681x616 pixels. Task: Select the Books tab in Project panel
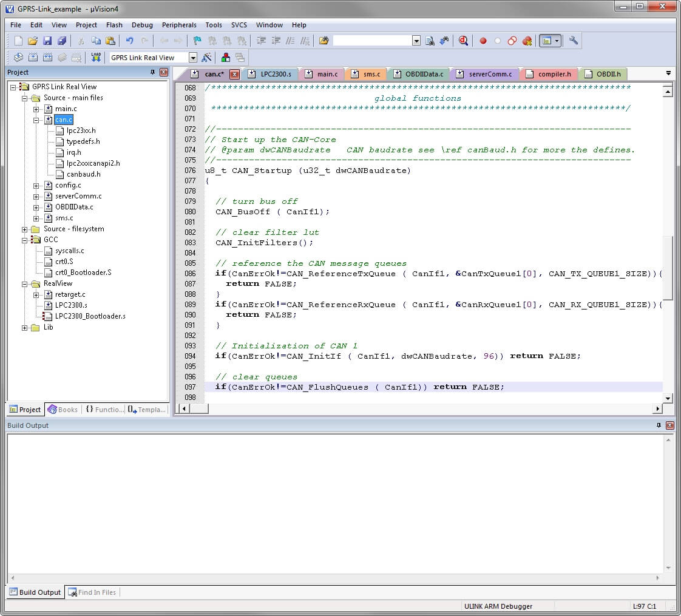tap(63, 410)
